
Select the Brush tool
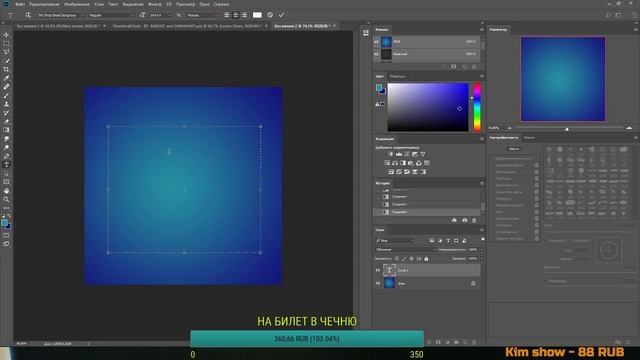[6, 96]
